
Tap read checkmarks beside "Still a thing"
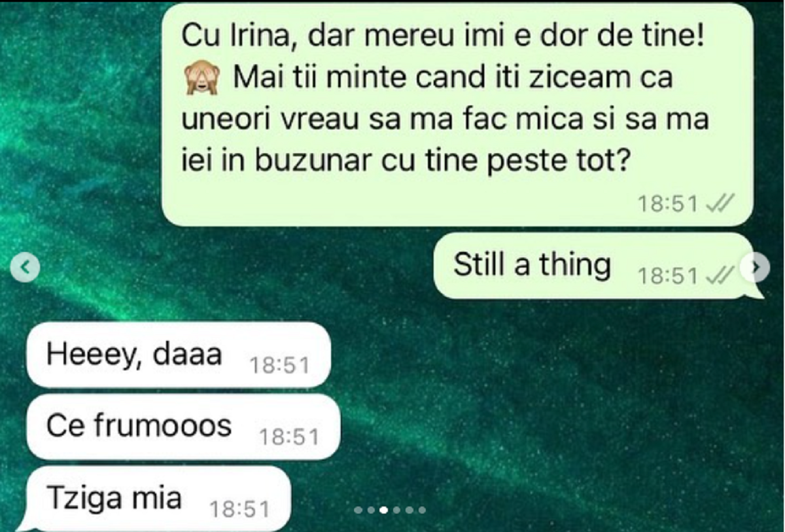point(720,277)
